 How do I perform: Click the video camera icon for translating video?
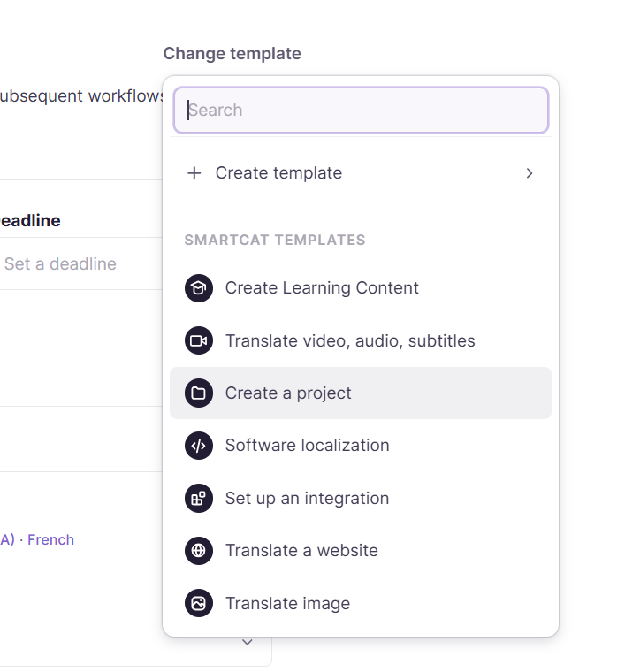pos(198,340)
